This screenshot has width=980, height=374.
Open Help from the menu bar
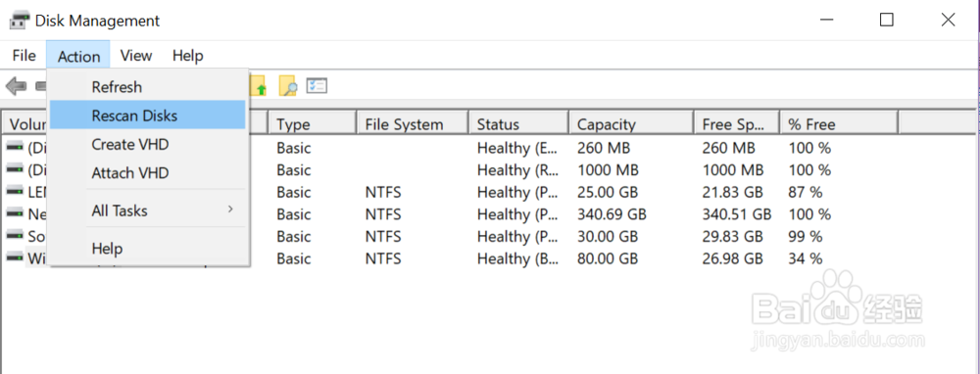click(x=187, y=56)
